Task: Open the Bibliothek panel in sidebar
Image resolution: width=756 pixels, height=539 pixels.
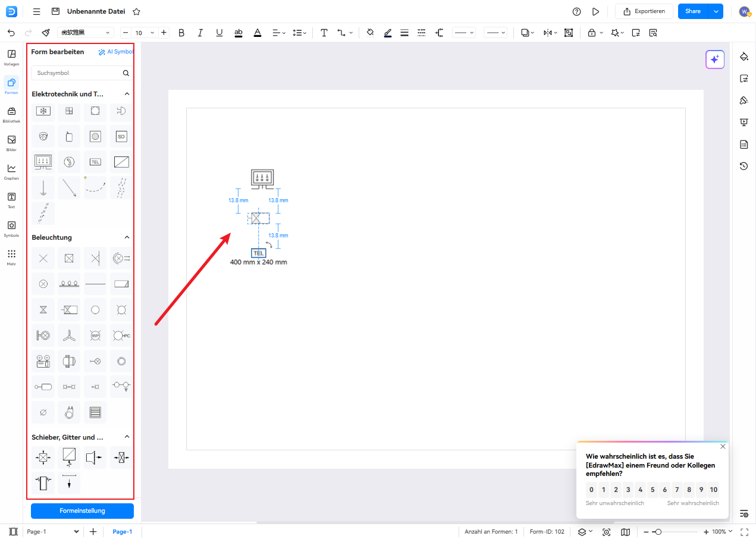Action: pos(11,114)
